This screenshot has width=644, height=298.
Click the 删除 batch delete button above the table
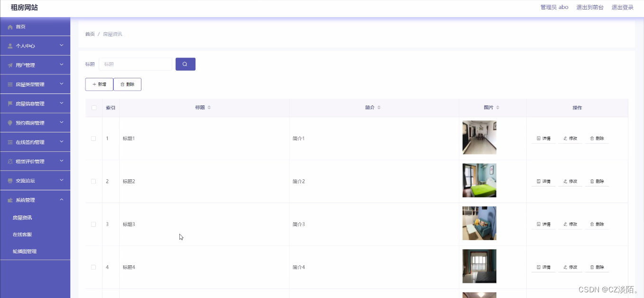[x=127, y=84]
